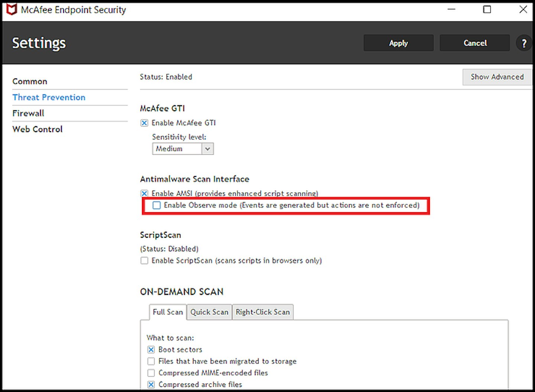Open the help question mark icon

[x=524, y=43]
